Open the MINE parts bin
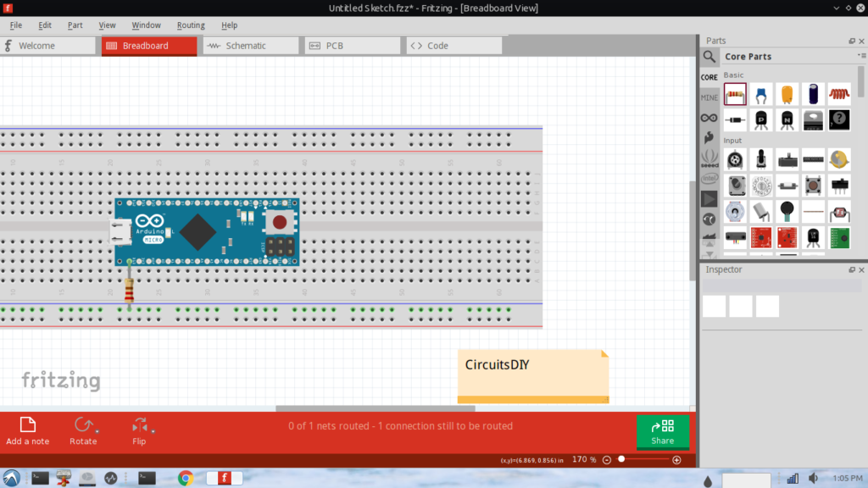Screen dimensions: 868x488 709,97
